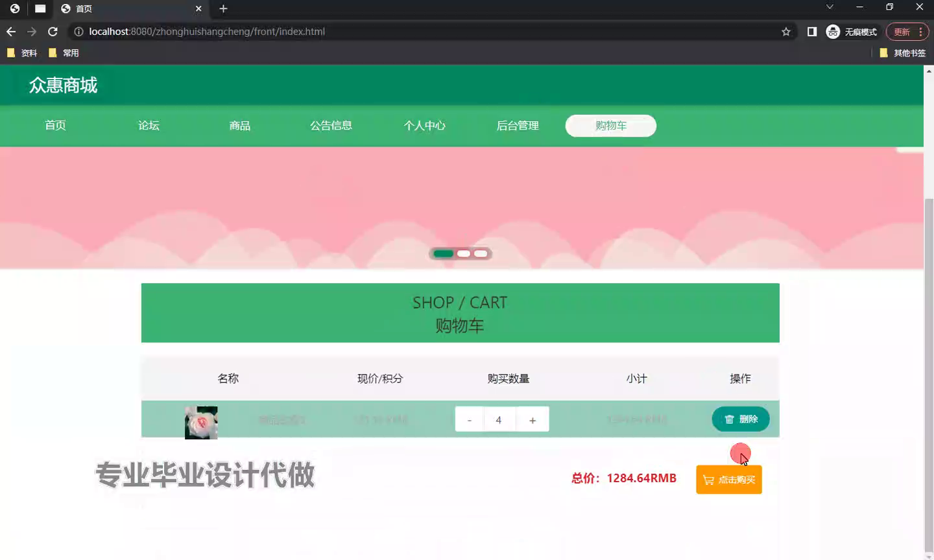Open the browser three-dot menu
Image resolution: width=934 pixels, height=560 pixels.
point(921,32)
